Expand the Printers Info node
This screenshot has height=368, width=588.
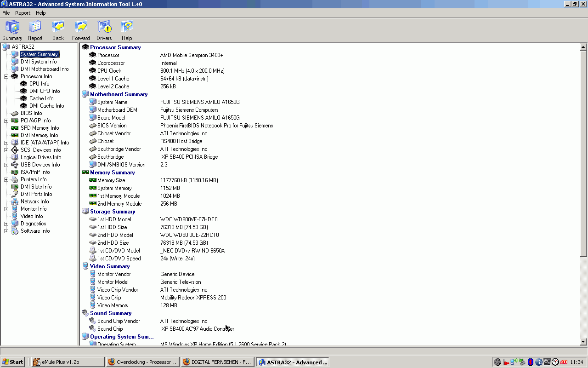(6, 179)
